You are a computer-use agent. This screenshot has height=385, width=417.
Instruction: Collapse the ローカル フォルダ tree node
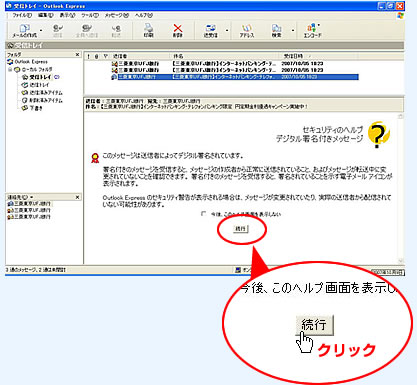10,70
